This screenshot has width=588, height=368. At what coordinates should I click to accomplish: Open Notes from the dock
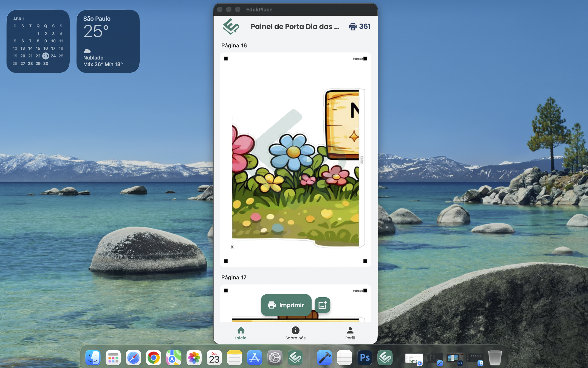click(x=235, y=357)
